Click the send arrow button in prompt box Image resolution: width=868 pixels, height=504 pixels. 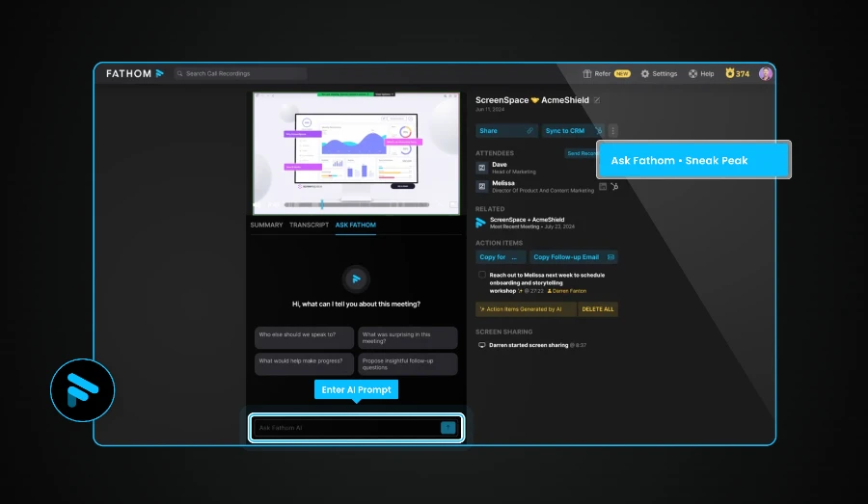(448, 428)
